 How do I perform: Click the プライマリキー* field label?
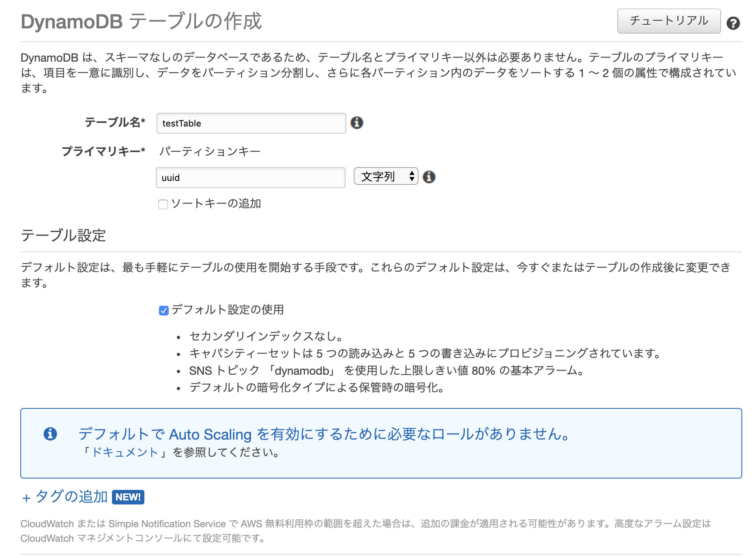click(103, 152)
